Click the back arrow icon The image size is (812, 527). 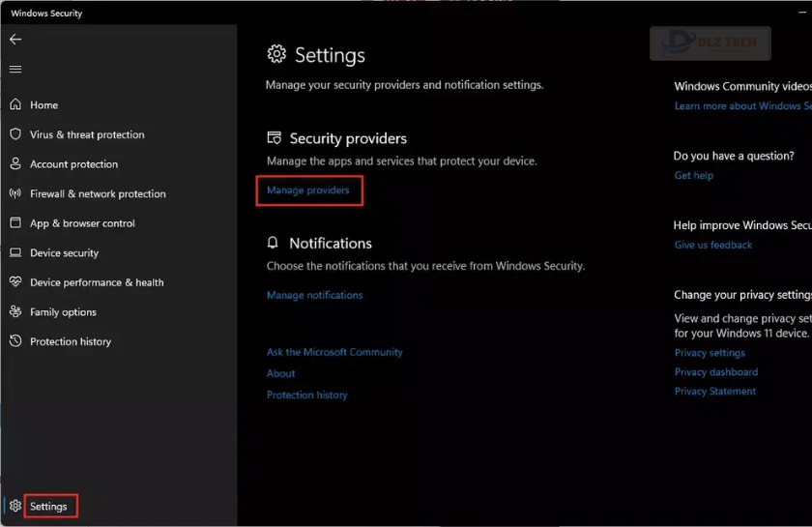pos(15,40)
